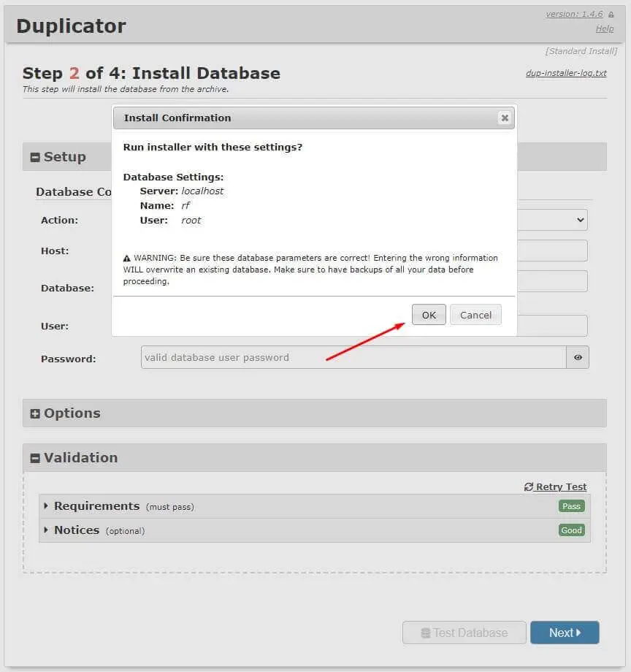Focus the database Password field
631x672 pixels.
point(353,357)
